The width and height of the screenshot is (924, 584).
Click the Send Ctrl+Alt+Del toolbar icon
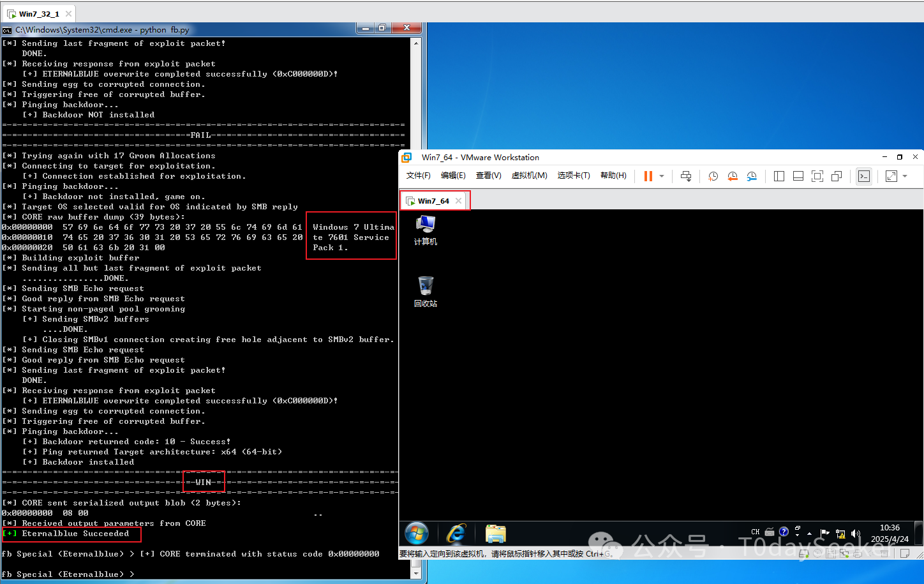point(686,176)
